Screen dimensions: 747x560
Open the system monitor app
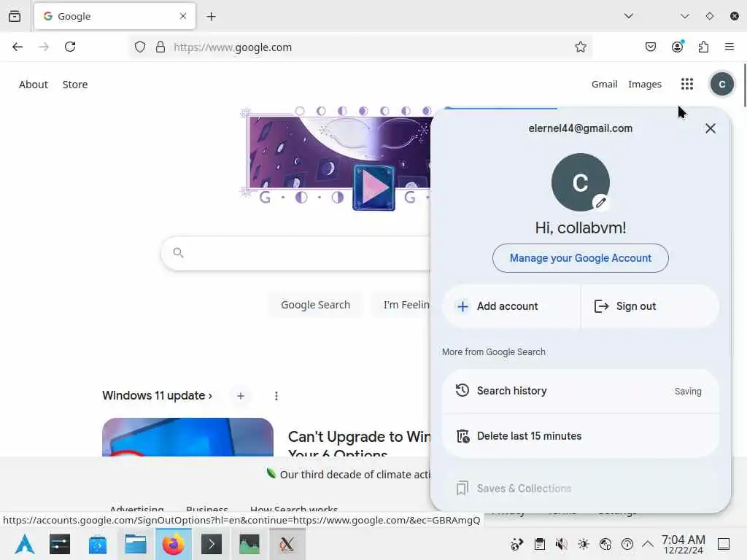coord(249,544)
